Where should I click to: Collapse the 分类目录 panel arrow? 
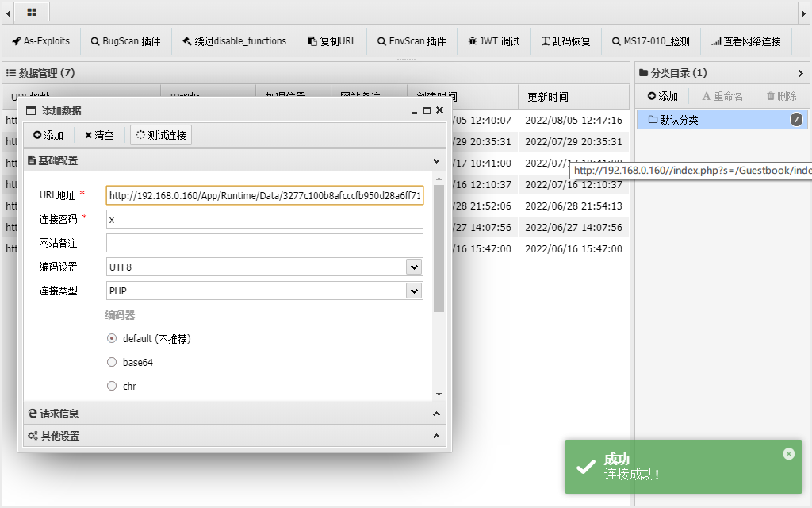[801, 73]
